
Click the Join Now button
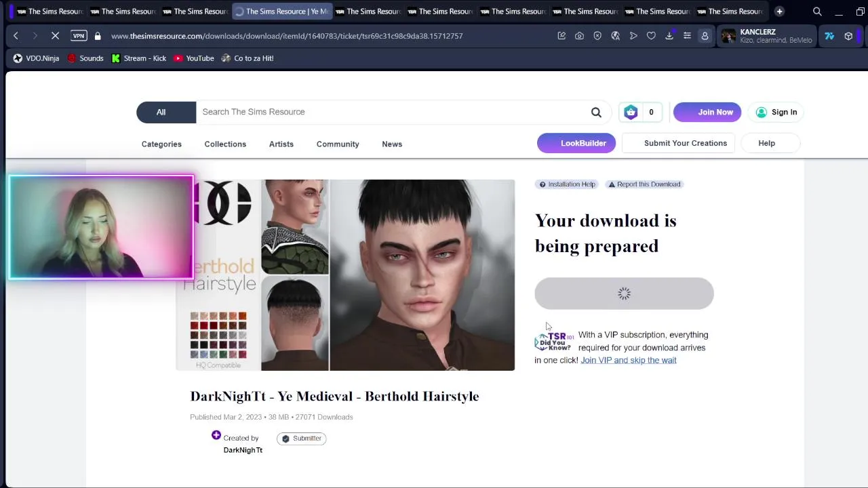(x=707, y=112)
